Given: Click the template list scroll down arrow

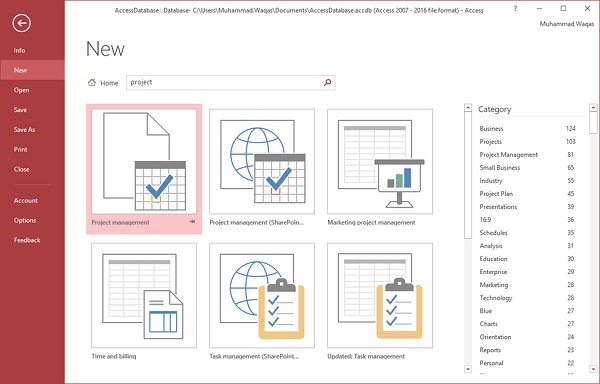Looking at the screenshot, I should (x=468, y=369).
